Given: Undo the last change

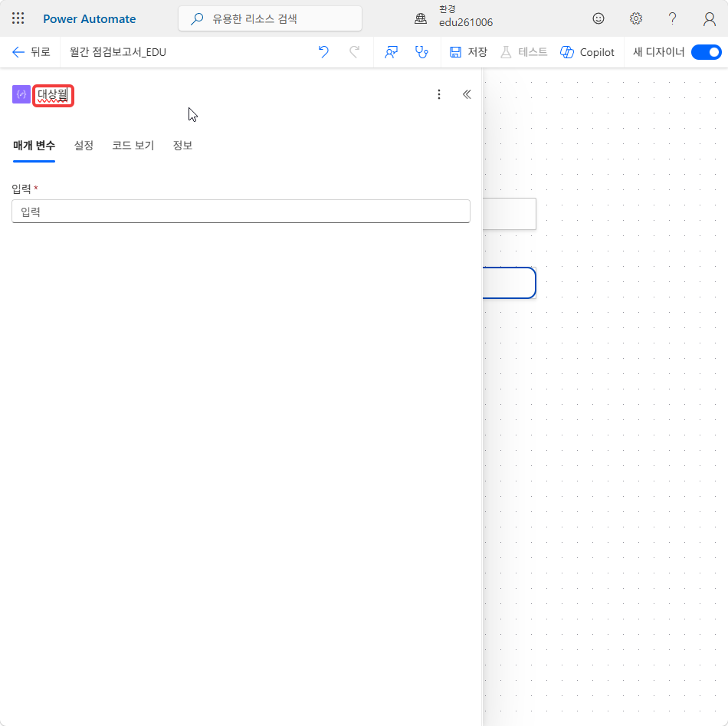Looking at the screenshot, I should coord(323,52).
